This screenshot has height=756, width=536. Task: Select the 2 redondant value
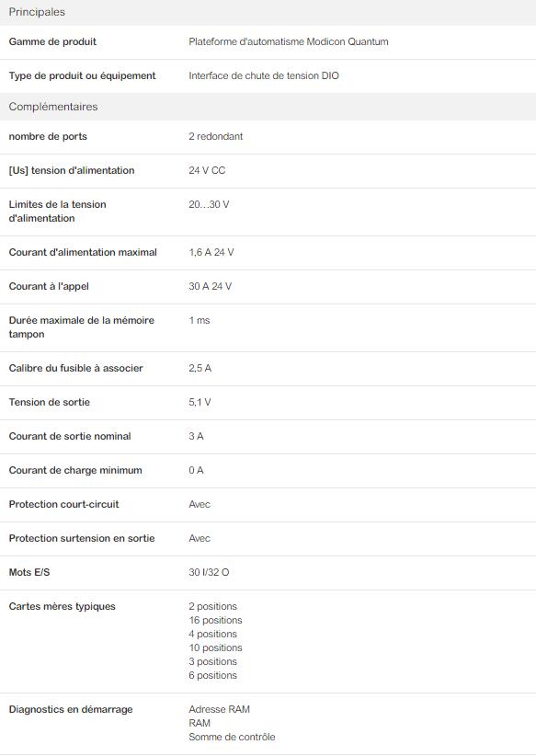[x=215, y=136]
